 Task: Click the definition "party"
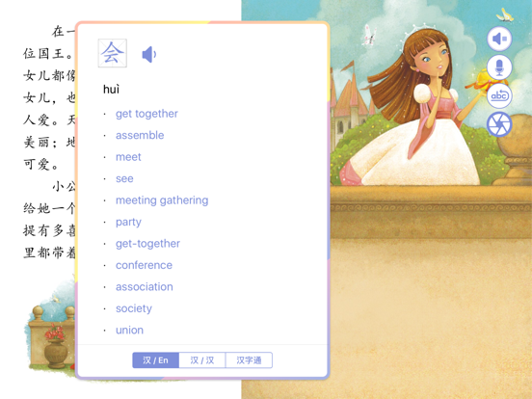click(128, 223)
